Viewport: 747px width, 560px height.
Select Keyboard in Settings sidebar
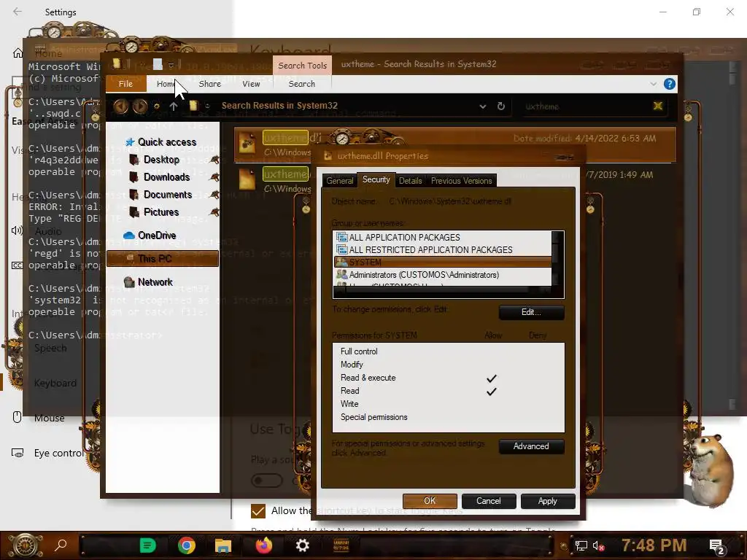tap(55, 383)
